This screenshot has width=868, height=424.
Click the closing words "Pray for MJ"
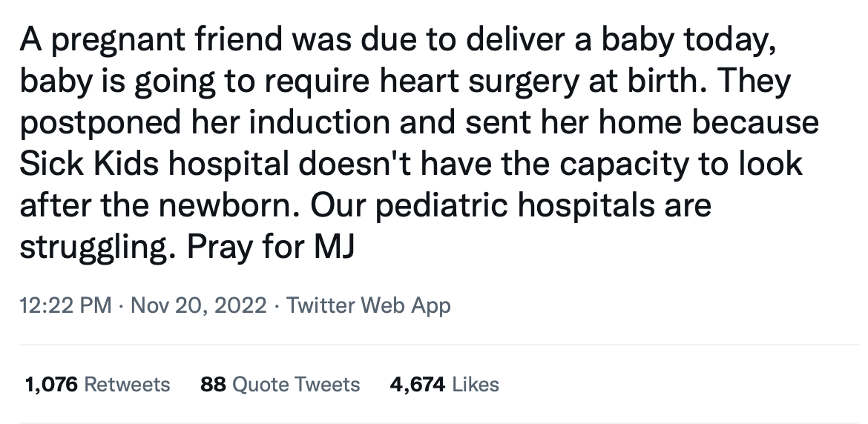click(x=271, y=245)
